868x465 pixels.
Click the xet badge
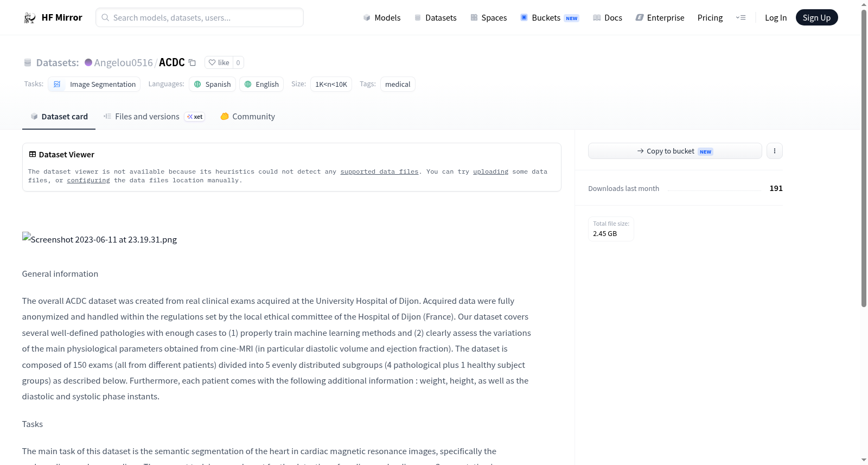195,117
